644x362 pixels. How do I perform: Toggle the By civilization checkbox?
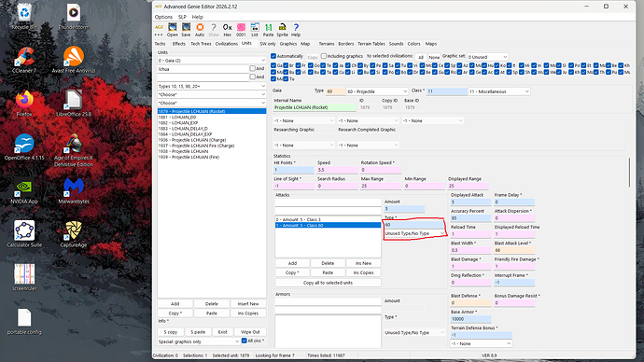(x=359, y=65)
